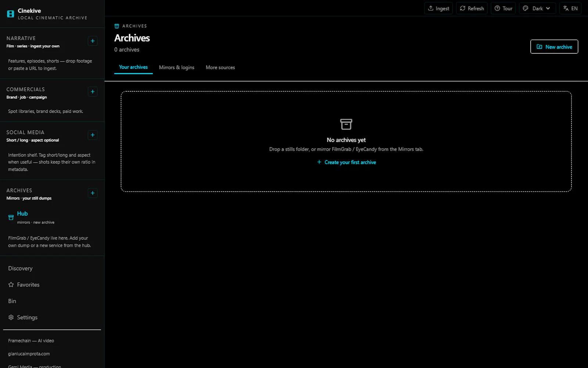The height and width of the screenshot is (368, 588).
Task: Click 'Mirrors · your still dumps' subtitle
Action: point(29,198)
